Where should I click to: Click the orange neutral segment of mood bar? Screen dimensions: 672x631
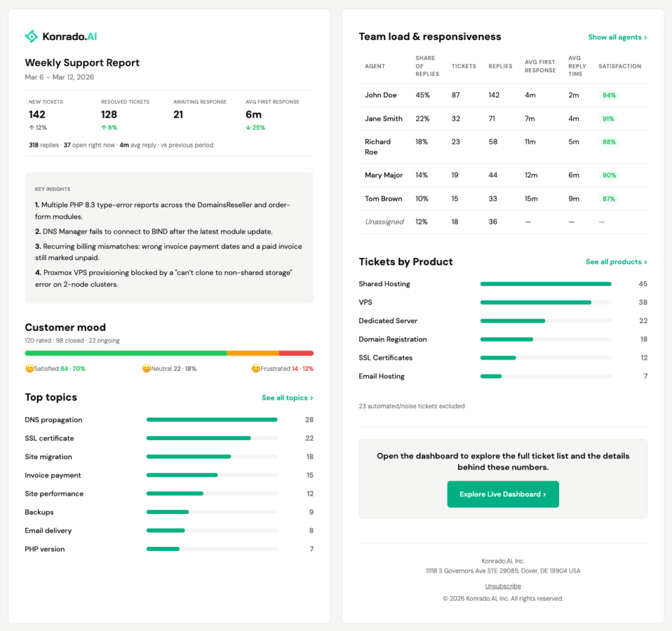[x=253, y=353]
